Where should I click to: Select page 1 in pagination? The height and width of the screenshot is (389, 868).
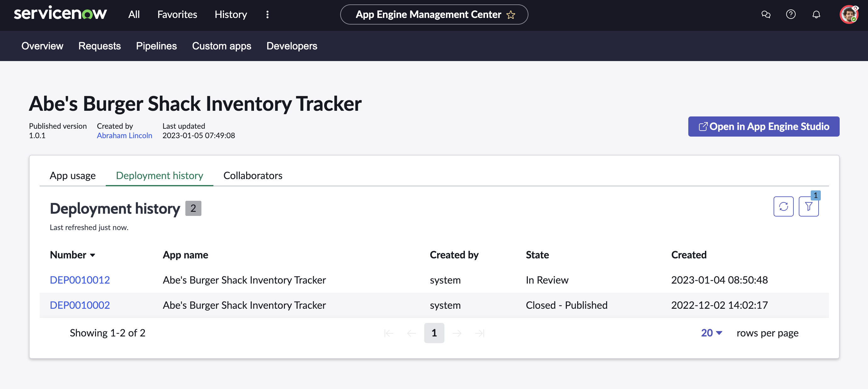pyautogui.click(x=434, y=333)
